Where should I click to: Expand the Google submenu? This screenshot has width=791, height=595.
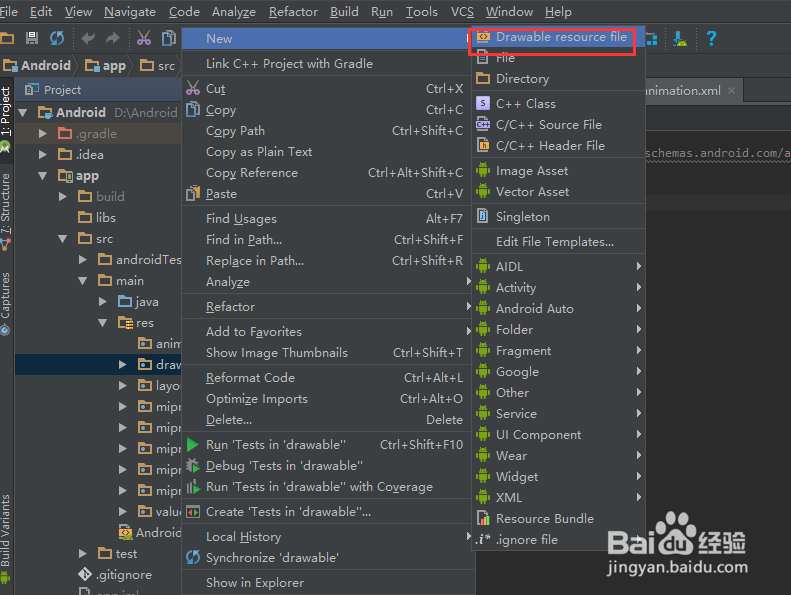(558, 371)
